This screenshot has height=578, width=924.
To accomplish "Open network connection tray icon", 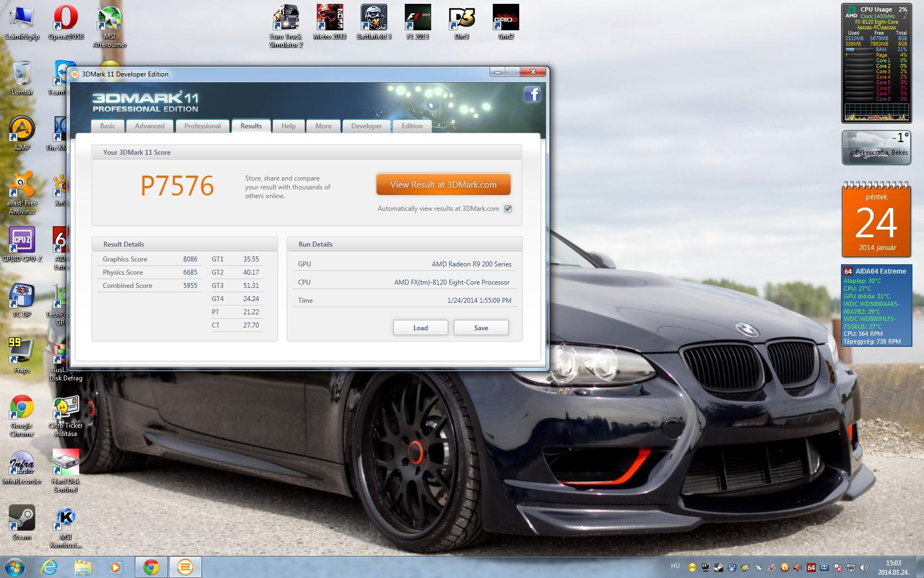I will tap(851, 568).
